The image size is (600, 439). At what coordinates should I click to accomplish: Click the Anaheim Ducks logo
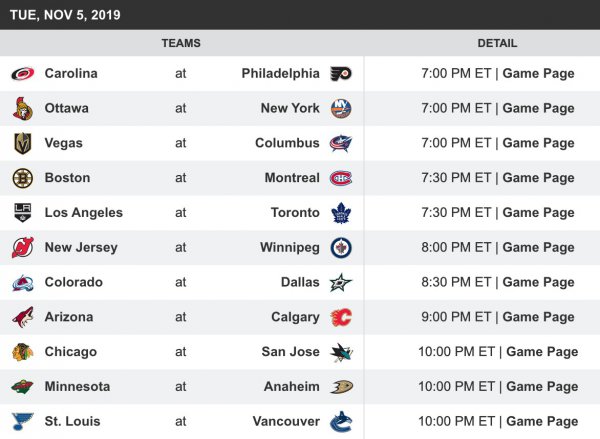(341, 387)
